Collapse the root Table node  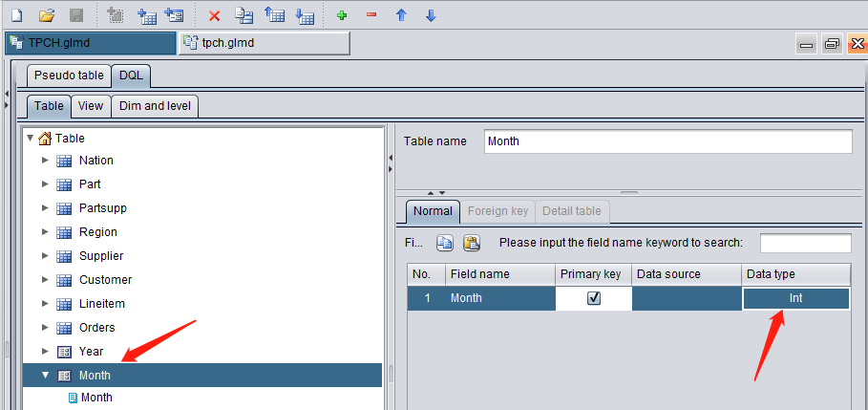[x=30, y=138]
